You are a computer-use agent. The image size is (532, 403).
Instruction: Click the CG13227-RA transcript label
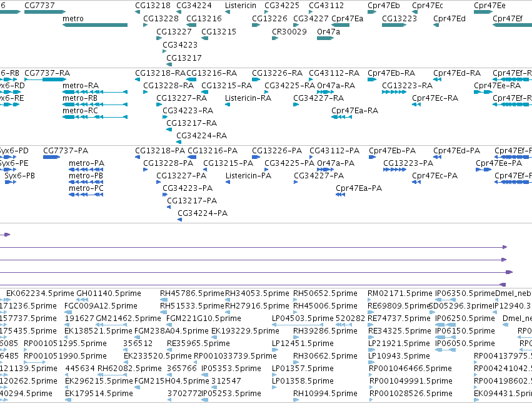182,98
